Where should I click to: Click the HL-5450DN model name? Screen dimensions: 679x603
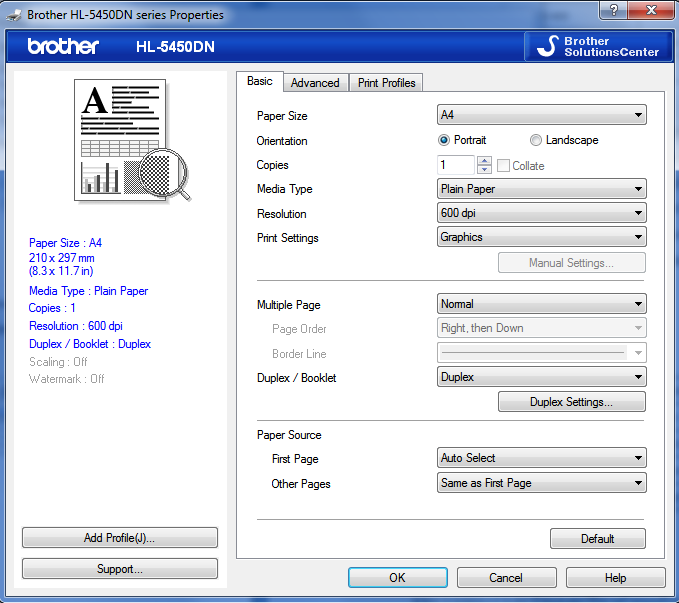point(175,47)
